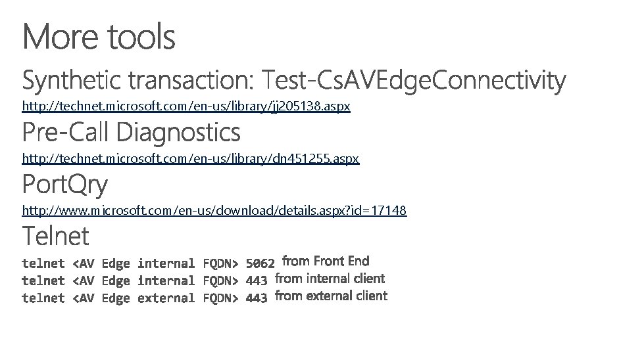
Task: Click the telnet external FQDN 443 command
Action: pos(145,298)
